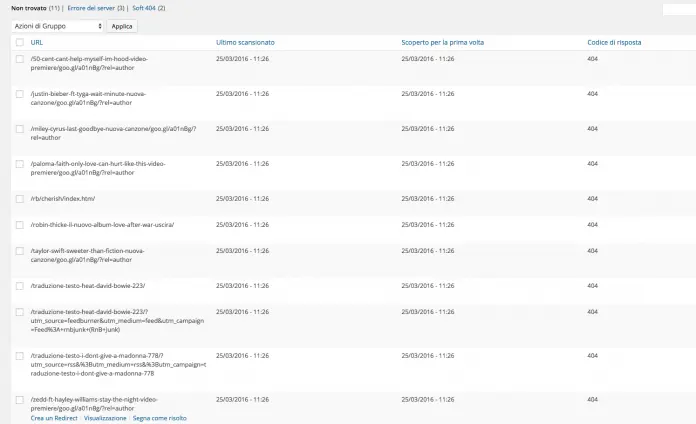
Task: Open the Visualizzazione link for the zedd row
Action: pyautogui.click(x=105, y=418)
